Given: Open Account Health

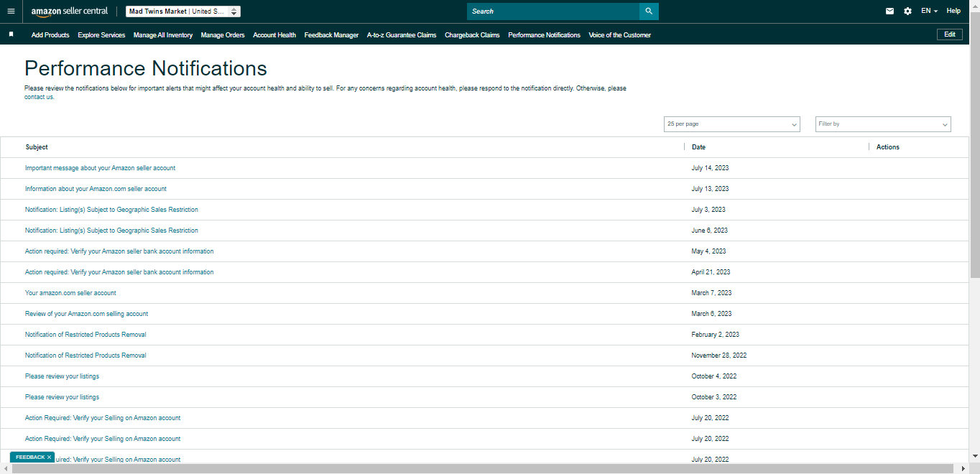Looking at the screenshot, I should 274,35.
